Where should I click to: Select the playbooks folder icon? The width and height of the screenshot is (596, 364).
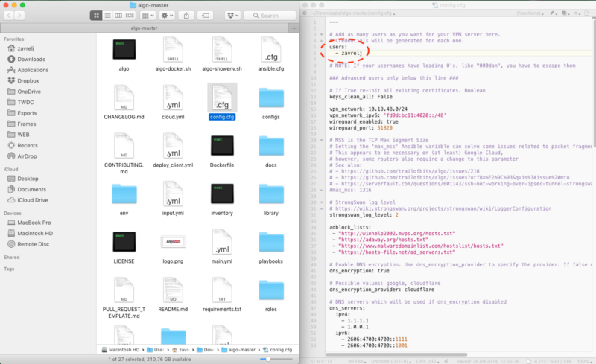tap(271, 242)
